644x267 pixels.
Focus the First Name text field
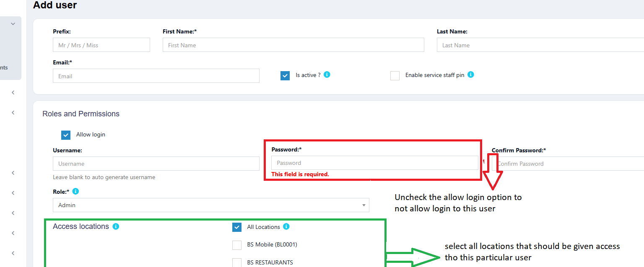click(x=293, y=45)
